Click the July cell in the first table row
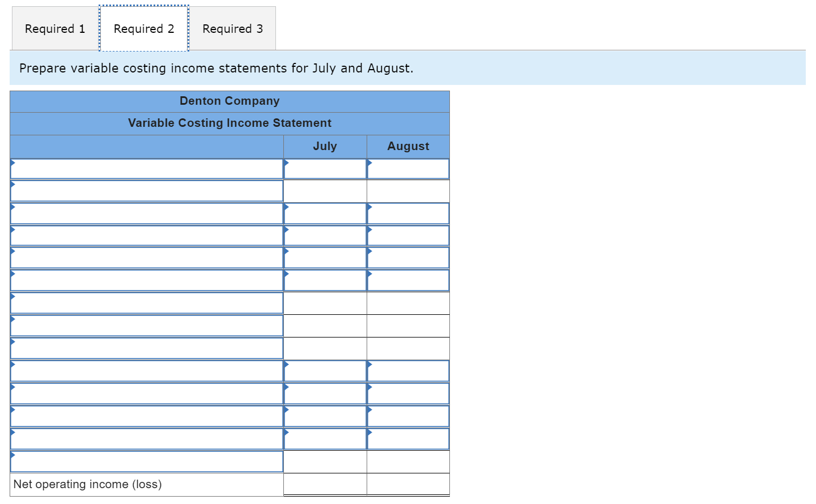The height and width of the screenshot is (504, 816). [325, 169]
